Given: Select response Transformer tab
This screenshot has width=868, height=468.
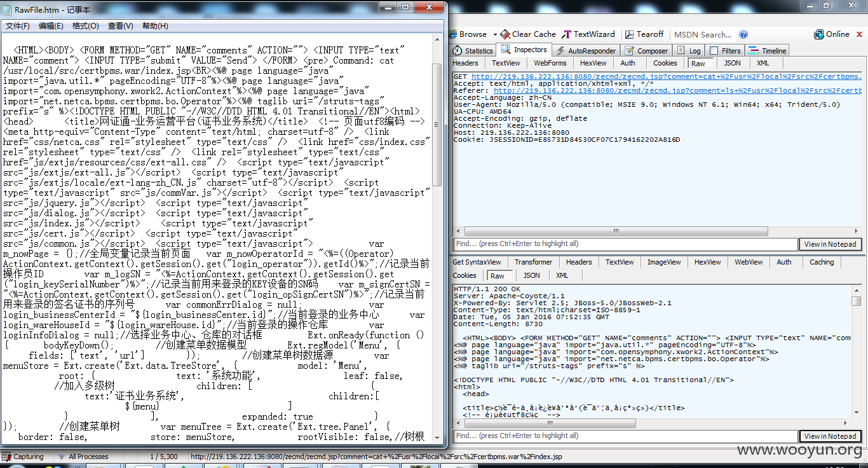Looking at the screenshot, I should [533, 262].
